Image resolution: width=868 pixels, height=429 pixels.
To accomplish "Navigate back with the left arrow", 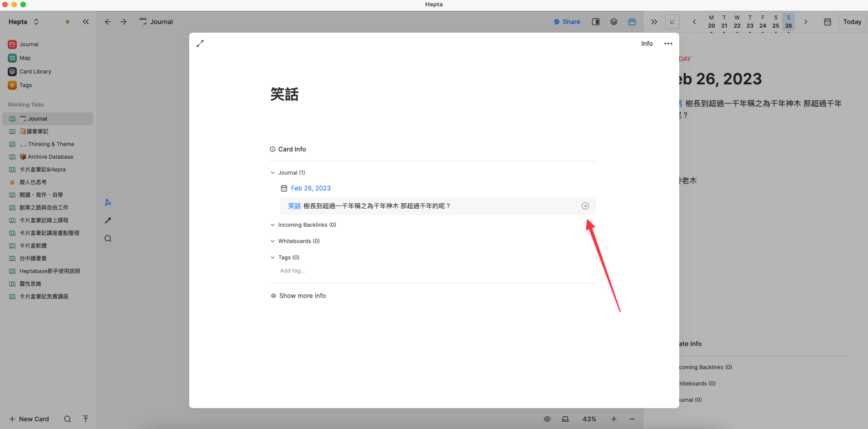I will (x=108, y=22).
